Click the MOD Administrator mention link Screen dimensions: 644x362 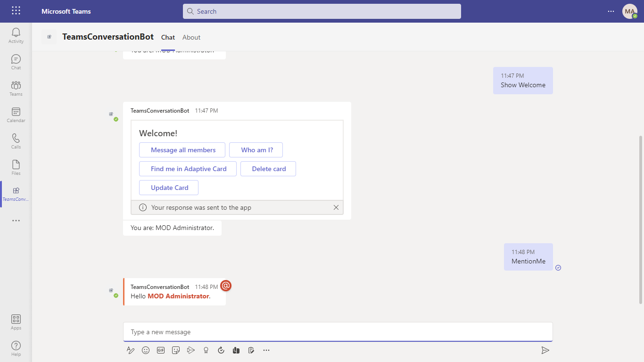178,296
